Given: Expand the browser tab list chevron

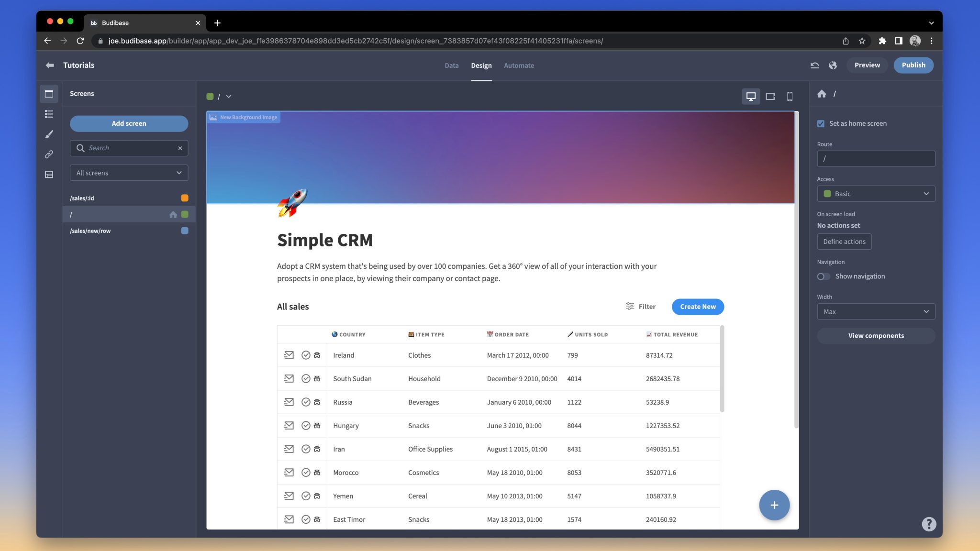Looking at the screenshot, I should [x=931, y=23].
